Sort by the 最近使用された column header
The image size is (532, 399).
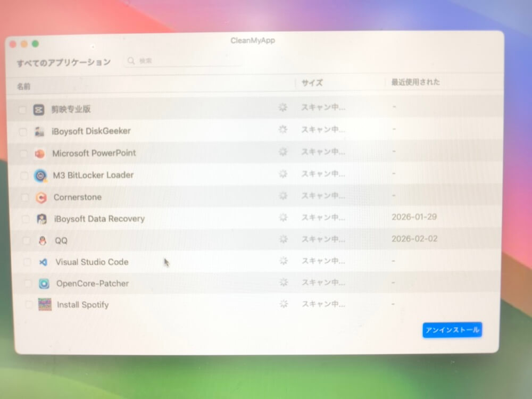415,82
